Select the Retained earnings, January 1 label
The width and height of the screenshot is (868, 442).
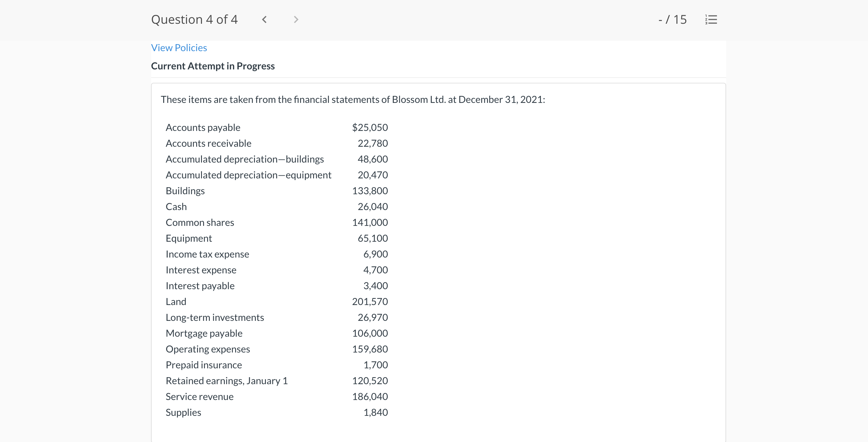coord(226,381)
